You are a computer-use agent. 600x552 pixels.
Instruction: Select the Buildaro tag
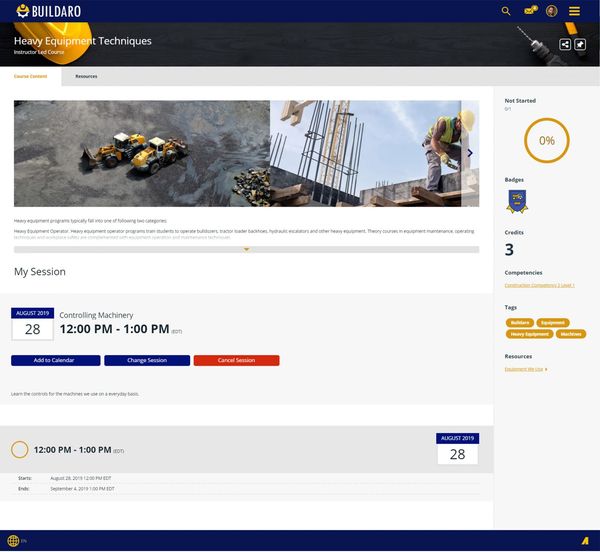[520, 323]
